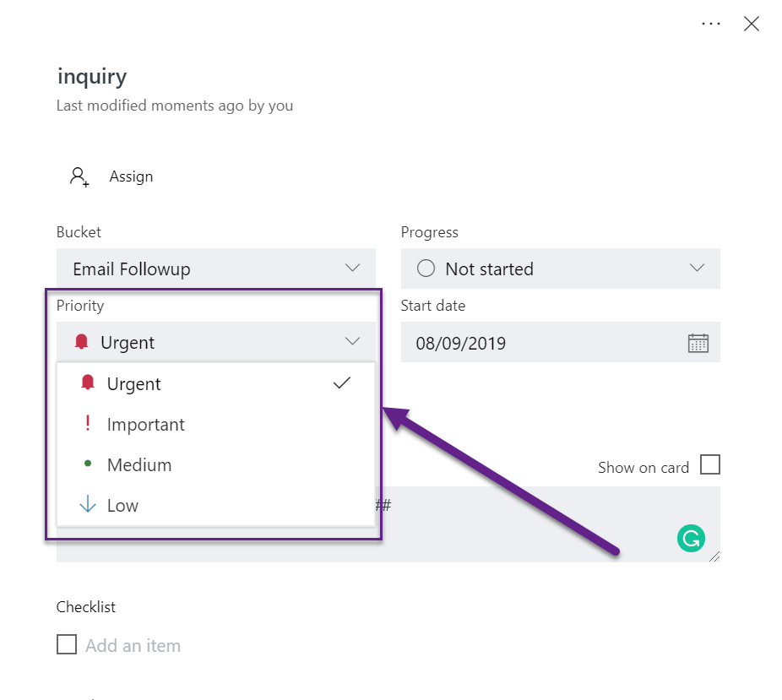This screenshot has height=700, width=782.
Task: Choose Medium priority option
Action: [x=139, y=465]
